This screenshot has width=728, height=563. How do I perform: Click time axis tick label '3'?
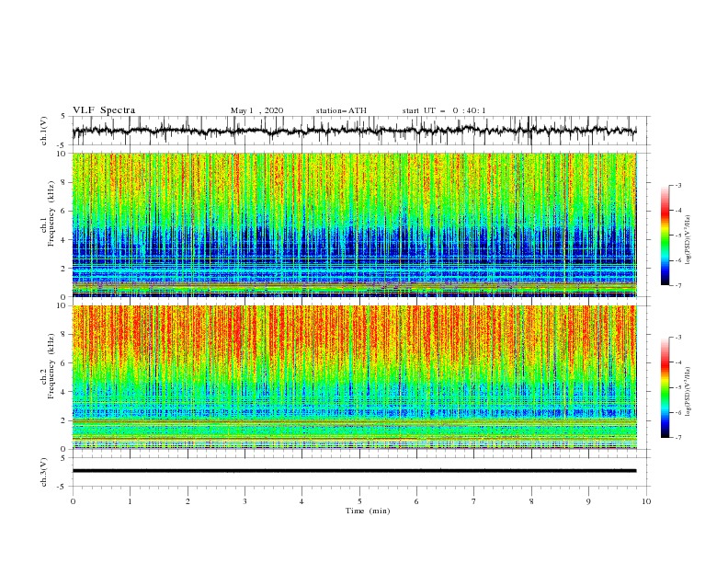click(245, 501)
